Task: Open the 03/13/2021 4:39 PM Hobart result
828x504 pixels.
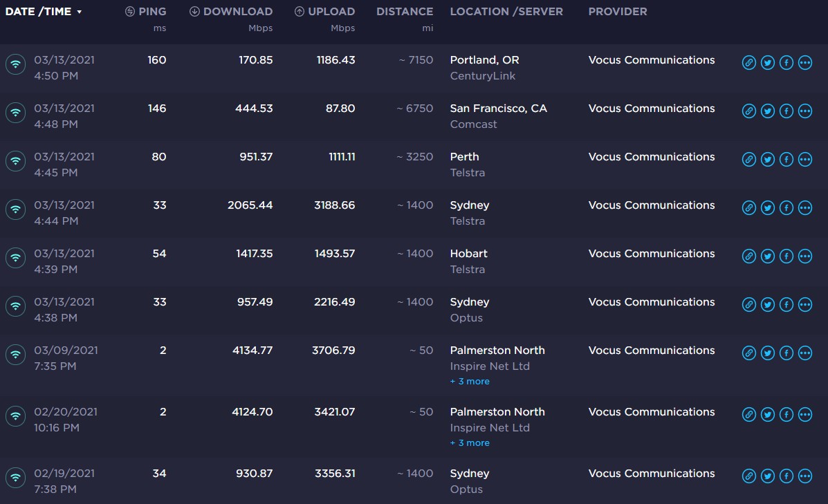Action: click(x=64, y=254)
